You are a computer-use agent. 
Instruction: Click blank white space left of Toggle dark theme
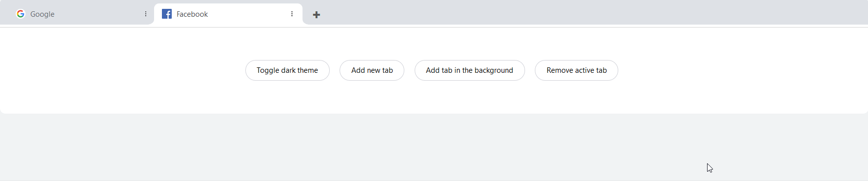(123, 70)
